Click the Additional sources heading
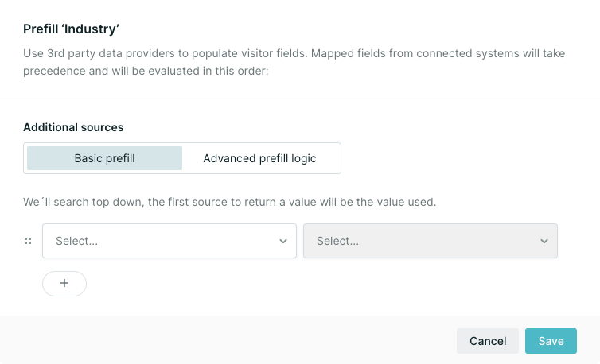This screenshot has width=600, height=364. 73,127
